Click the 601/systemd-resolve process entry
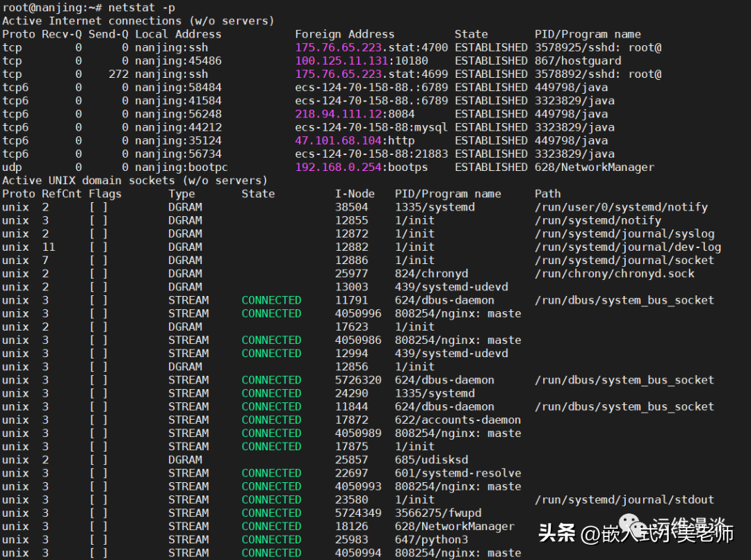 click(x=458, y=473)
